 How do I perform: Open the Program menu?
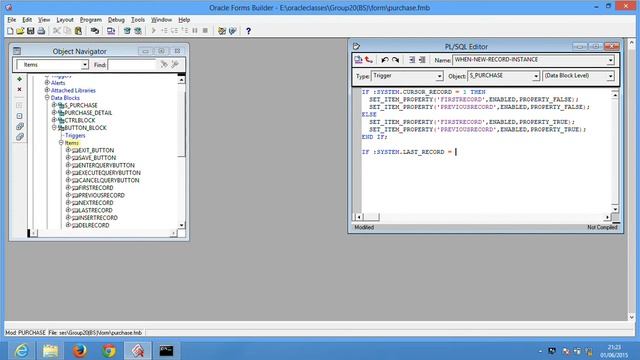tap(91, 20)
